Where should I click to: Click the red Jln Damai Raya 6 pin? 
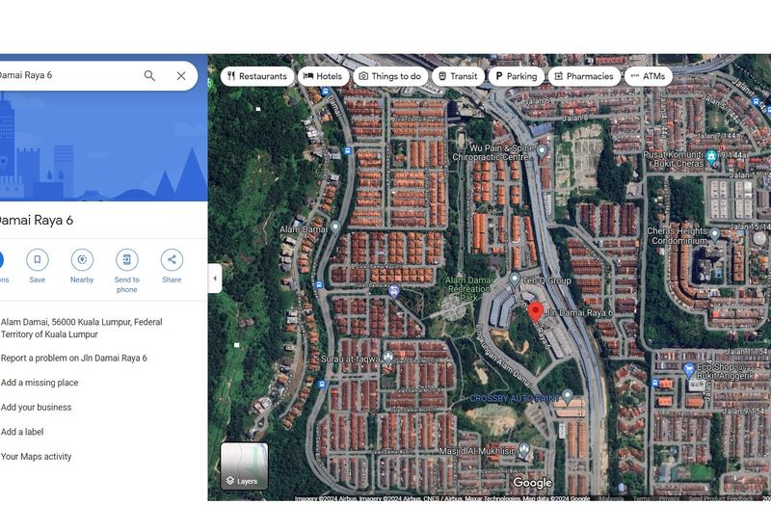click(x=536, y=310)
